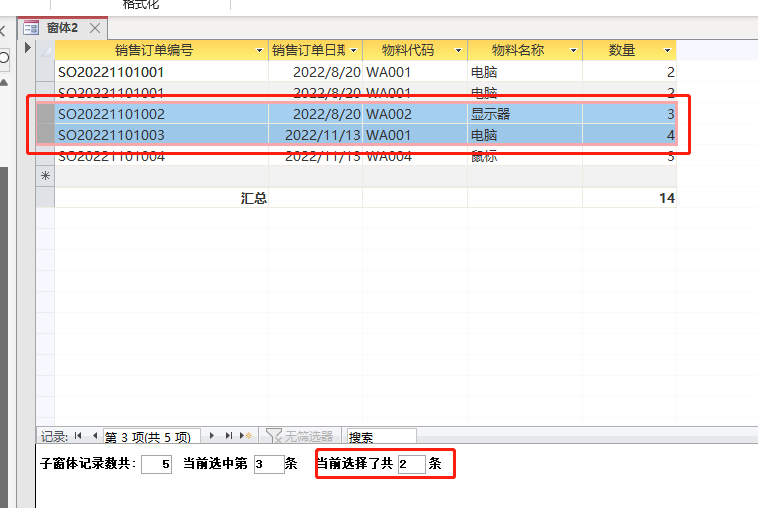Open 销售订单编号 column filter dropdown
This screenshot has height=508, width=758.
tap(259, 50)
